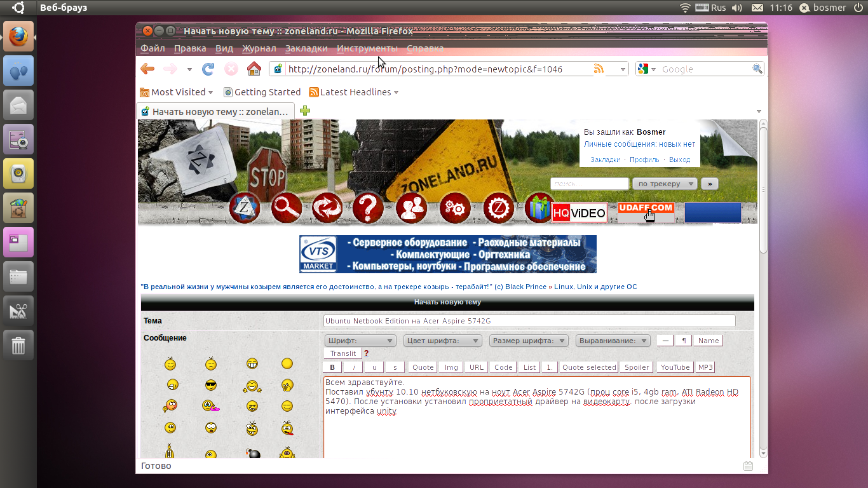Viewport: 868px width, 488px height.
Task: Click the Spoiler BBCode button
Action: pos(637,367)
